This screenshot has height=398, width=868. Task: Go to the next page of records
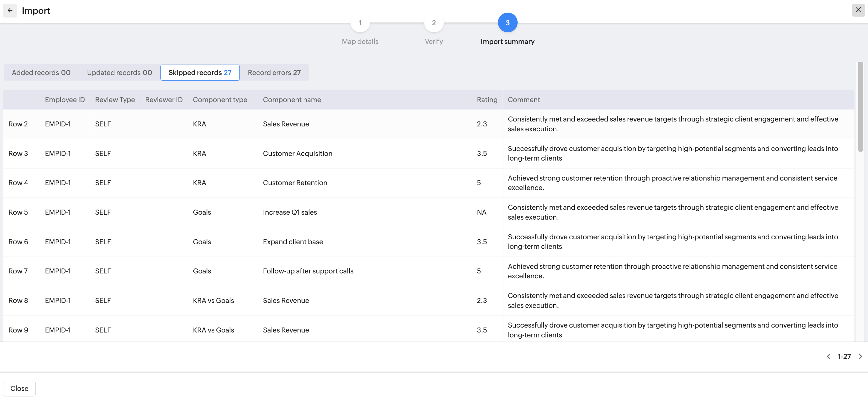coord(860,356)
